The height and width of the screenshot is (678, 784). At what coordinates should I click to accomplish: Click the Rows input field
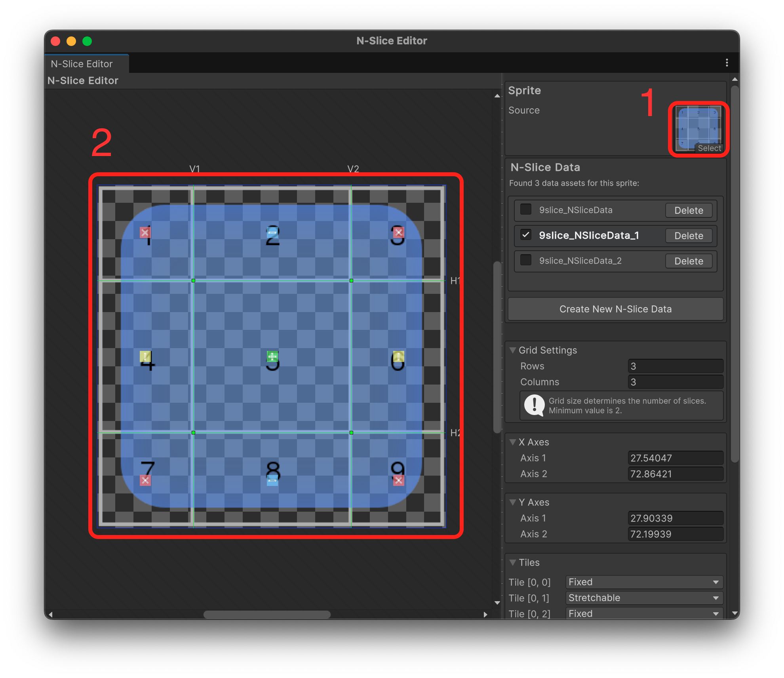pos(676,366)
